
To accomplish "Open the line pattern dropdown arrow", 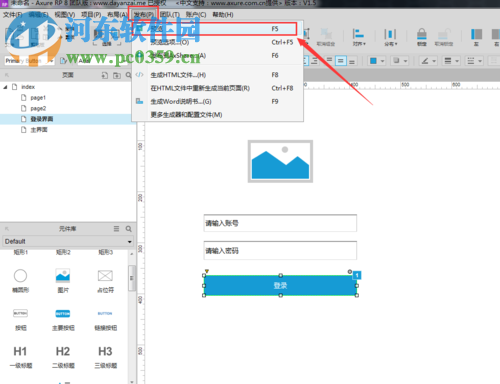I will 480,61.
